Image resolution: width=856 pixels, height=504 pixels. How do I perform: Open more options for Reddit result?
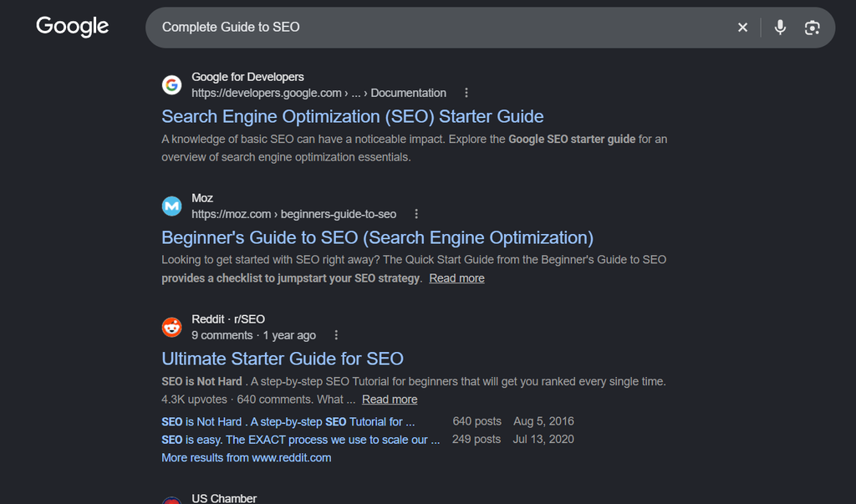click(x=336, y=335)
